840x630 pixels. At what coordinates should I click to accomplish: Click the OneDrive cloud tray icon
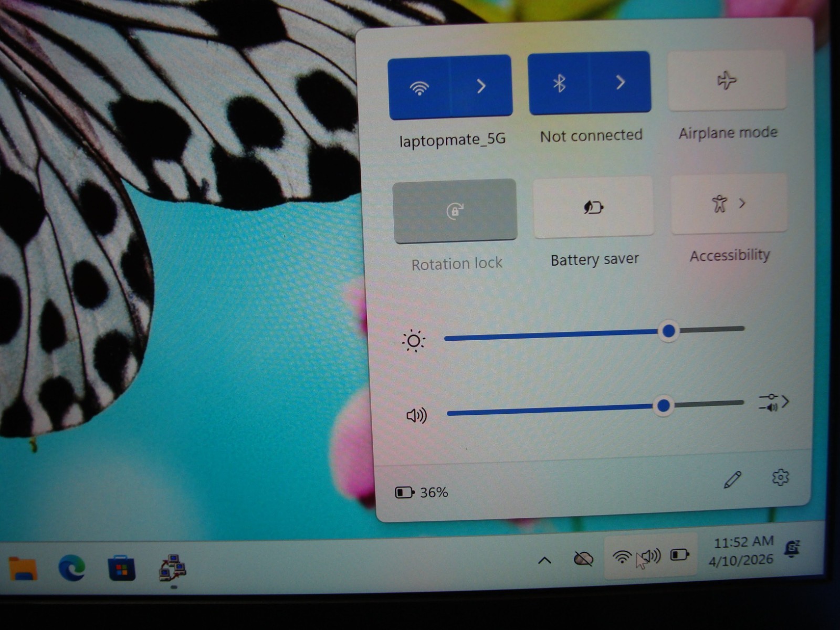point(583,559)
